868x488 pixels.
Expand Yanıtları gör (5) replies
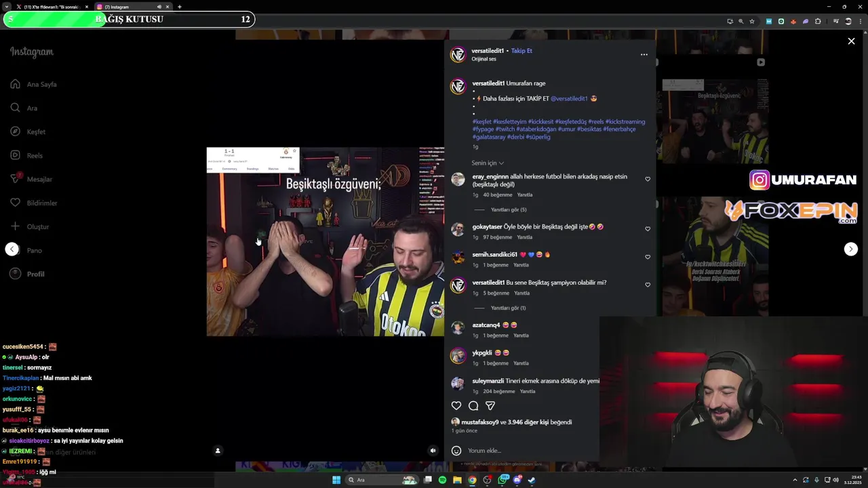click(x=509, y=210)
